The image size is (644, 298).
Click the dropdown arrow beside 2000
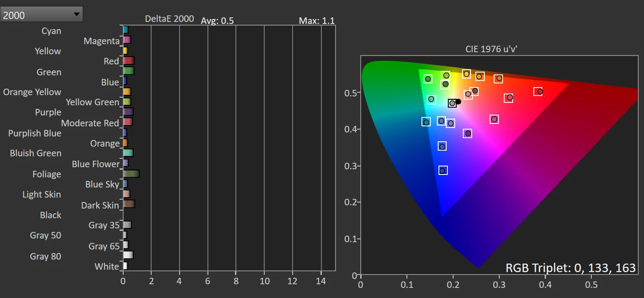[x=77, y=15]
